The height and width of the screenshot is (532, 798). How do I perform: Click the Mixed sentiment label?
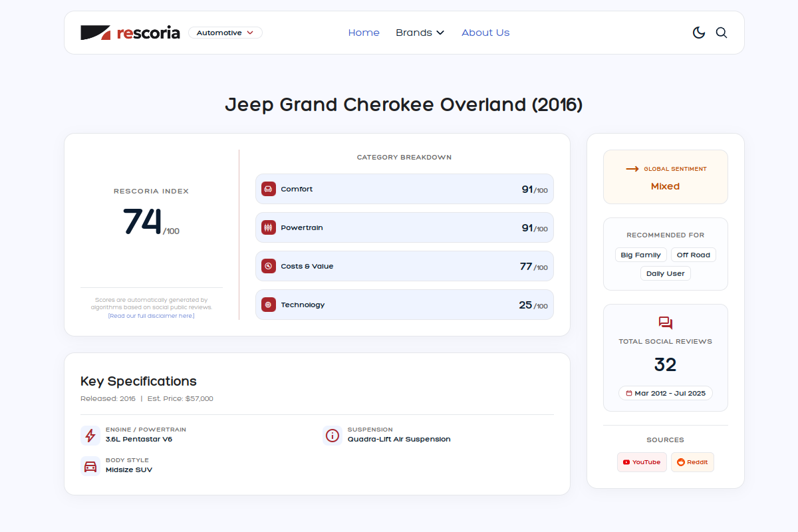pyautogui.click(x=666, y=186)
